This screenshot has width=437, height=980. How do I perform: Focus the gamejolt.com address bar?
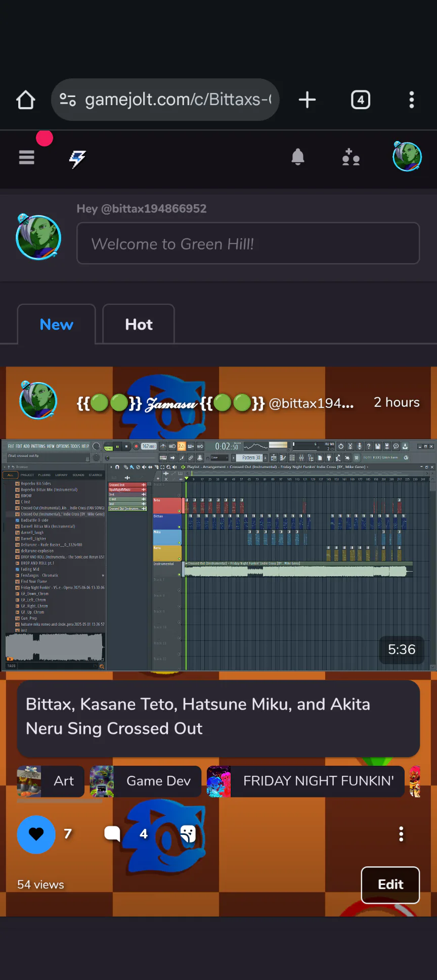[x=165, y=100]
